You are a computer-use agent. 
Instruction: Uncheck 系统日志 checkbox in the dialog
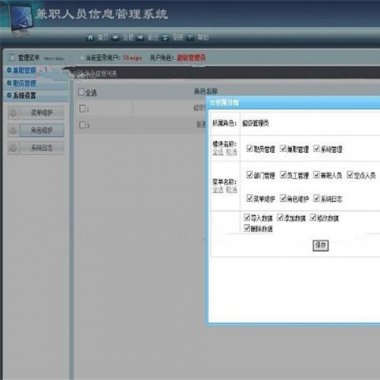[x=317, y=198]
